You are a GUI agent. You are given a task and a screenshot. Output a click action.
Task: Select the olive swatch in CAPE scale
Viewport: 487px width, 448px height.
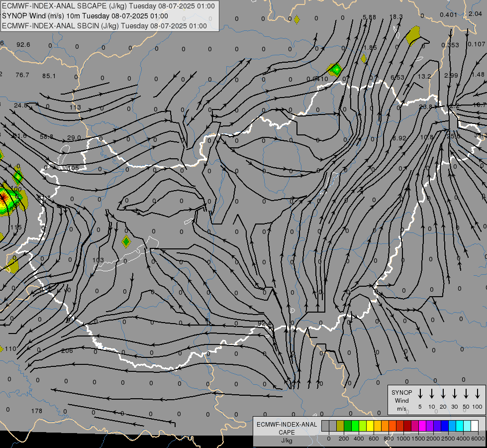[x=340, y=426]
